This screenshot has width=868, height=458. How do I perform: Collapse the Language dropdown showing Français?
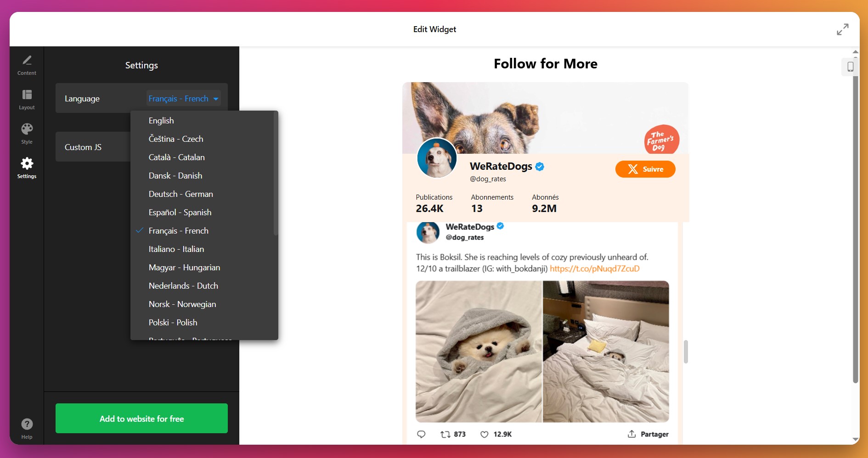coord(184,98)
